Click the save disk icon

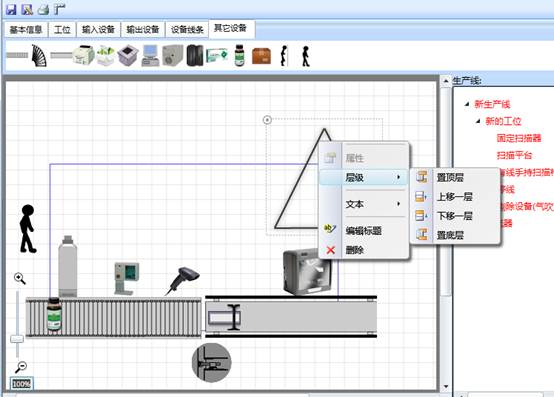point(11,10)
